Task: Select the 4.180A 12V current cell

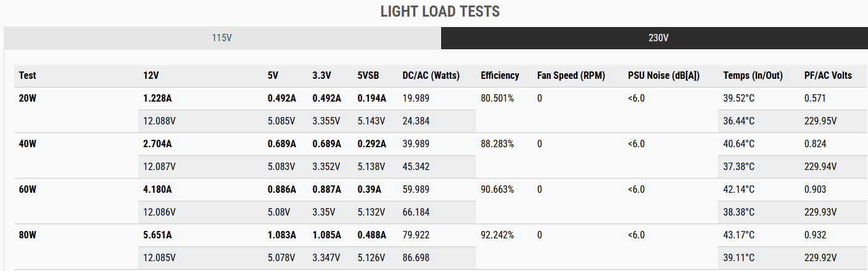Action: point(157,190)
